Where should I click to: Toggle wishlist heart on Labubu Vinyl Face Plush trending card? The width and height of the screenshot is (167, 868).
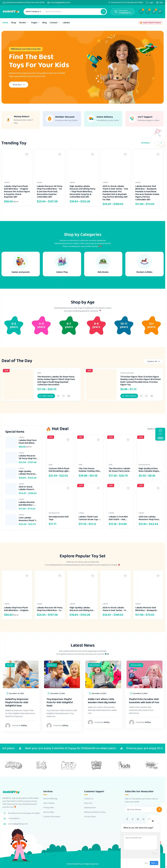tap(27, 154)
